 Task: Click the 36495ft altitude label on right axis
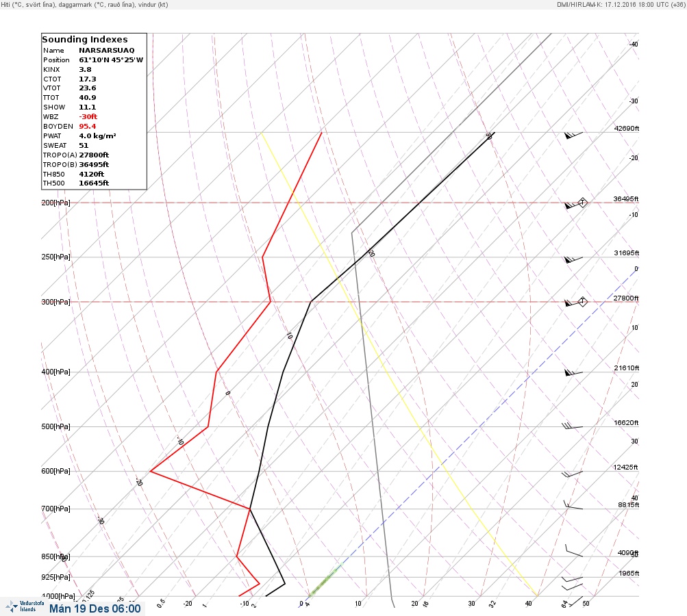(626, 198)
